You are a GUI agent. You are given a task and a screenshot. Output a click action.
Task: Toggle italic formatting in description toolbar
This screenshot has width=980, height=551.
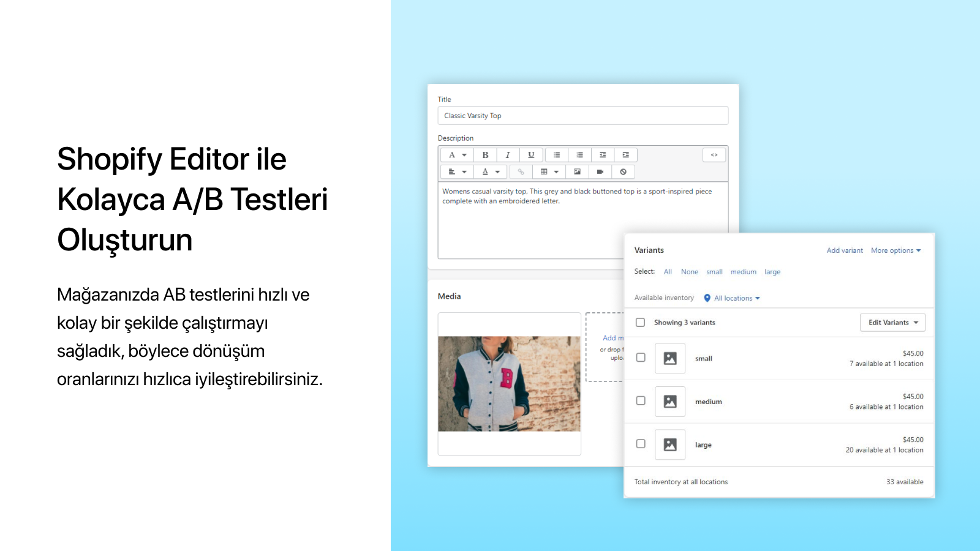click(508, 155)
